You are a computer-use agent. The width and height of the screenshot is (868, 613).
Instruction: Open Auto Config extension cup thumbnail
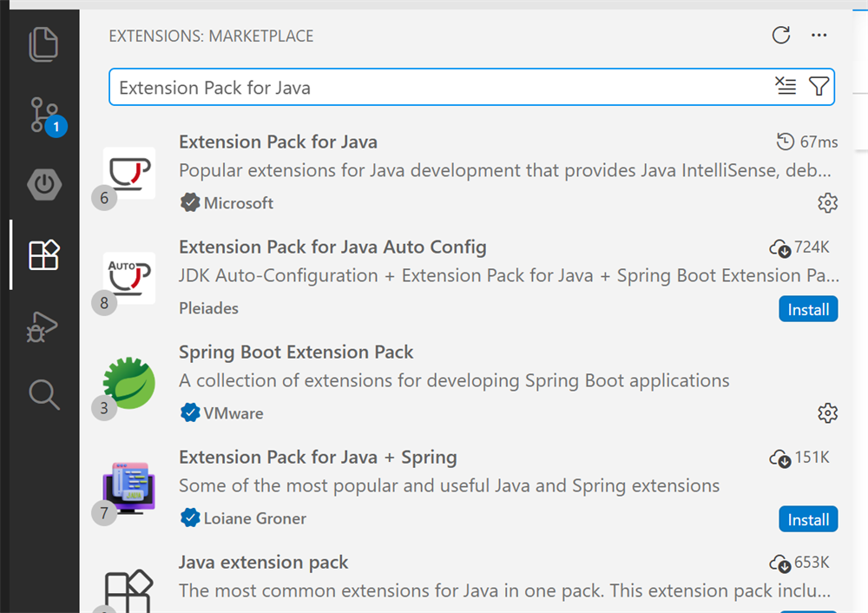[129, 278]
